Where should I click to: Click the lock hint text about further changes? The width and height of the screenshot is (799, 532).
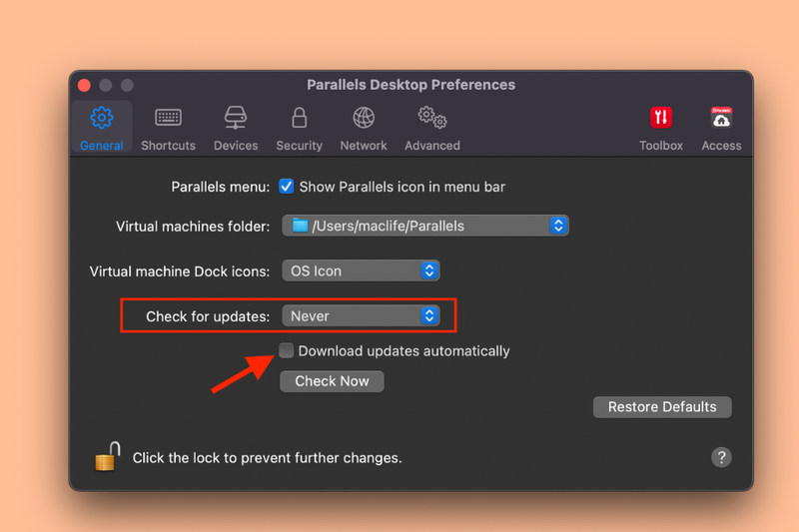click(x=267, y=458)
